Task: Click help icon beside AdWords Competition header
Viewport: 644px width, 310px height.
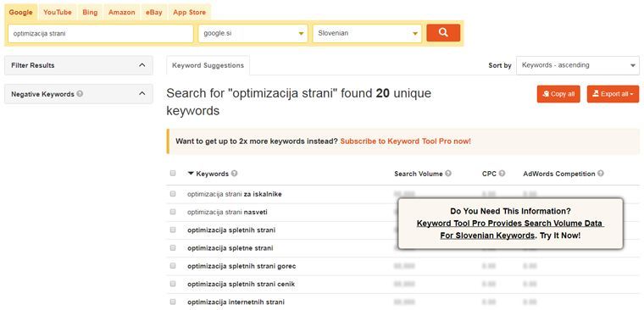Action: click(601, 174)
